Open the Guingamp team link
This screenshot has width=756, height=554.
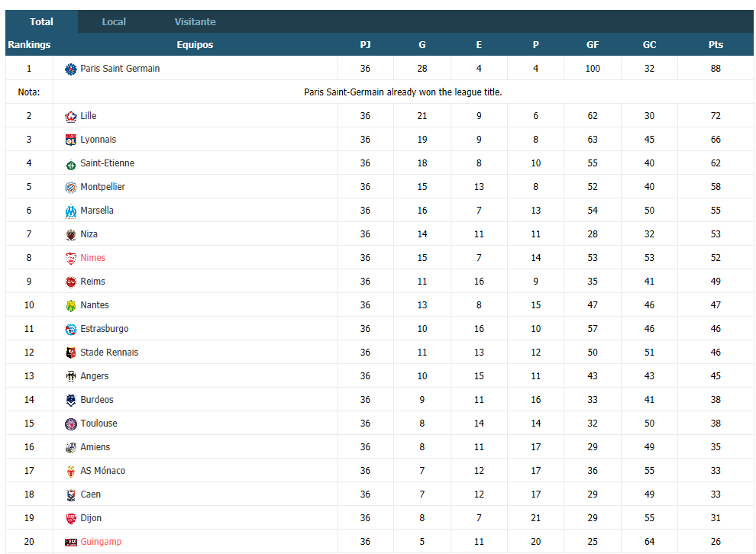click(101, 542)
